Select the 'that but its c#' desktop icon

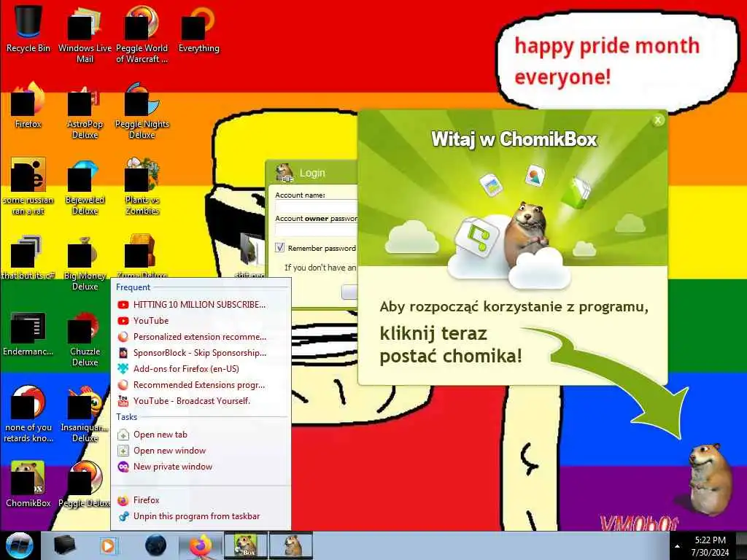point(28,256)
